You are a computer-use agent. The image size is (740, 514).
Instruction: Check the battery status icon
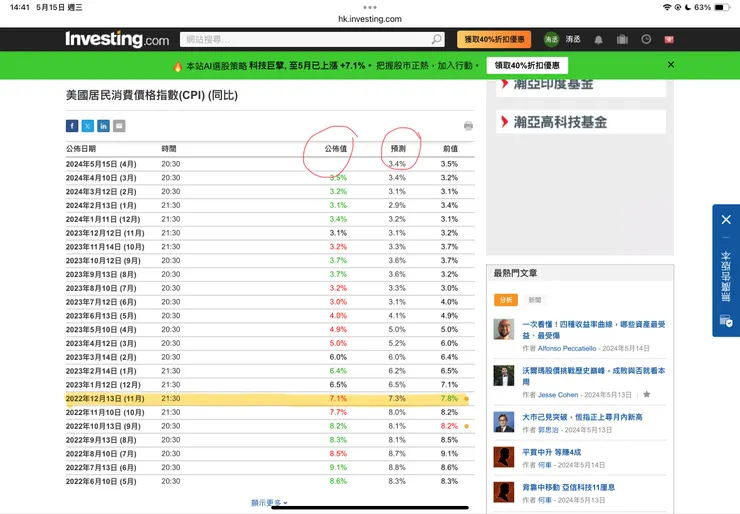coord(722,7)
